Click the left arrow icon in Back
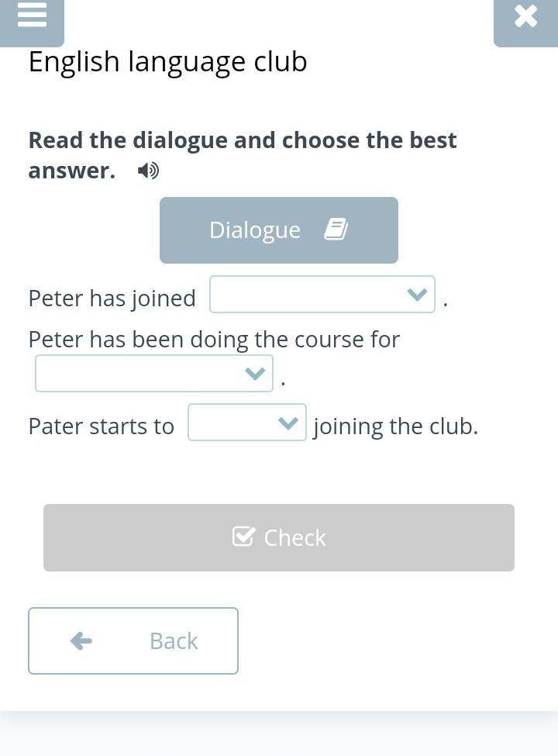This screenshot has height=756, width=558. 81,641
